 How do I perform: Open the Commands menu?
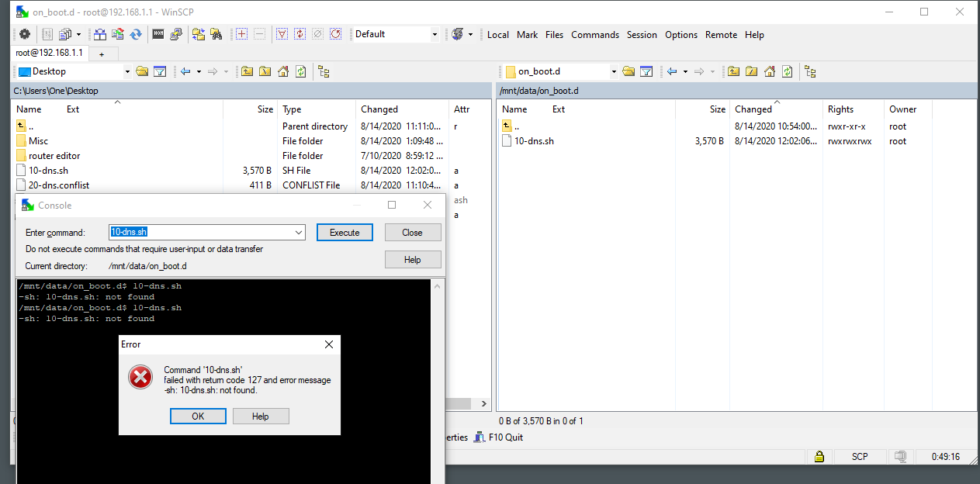coord(595,34)
